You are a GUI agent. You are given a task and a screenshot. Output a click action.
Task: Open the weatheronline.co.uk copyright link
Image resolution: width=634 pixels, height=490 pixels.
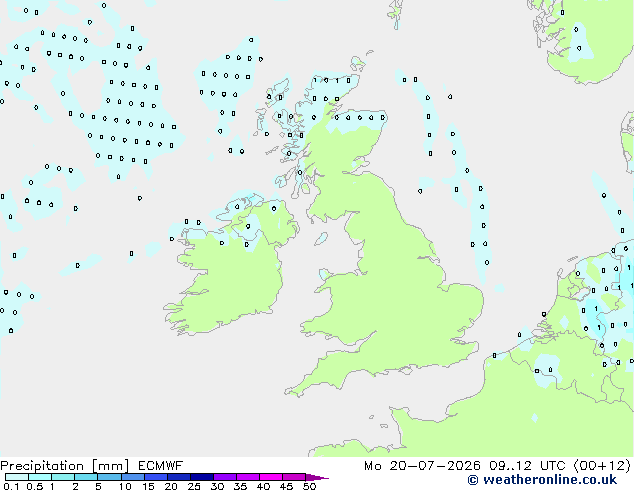(x=542, y=480)
